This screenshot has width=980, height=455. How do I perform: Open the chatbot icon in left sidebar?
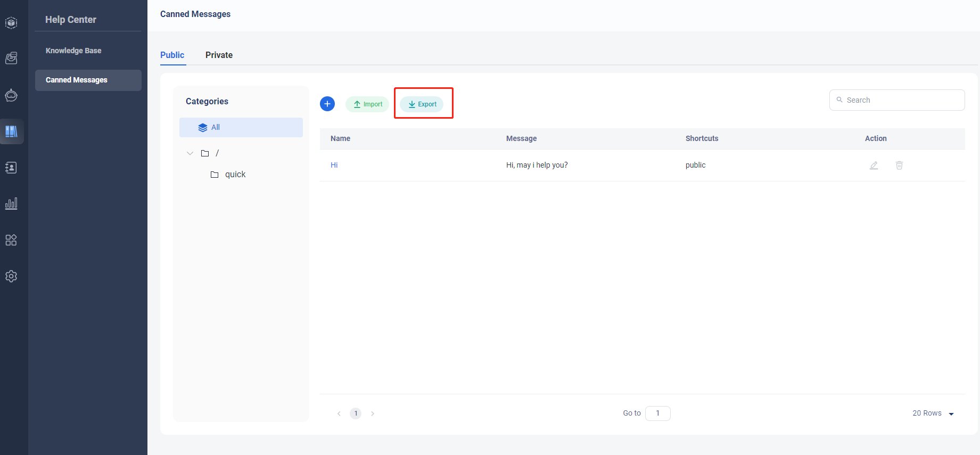[x=11, y=95]
